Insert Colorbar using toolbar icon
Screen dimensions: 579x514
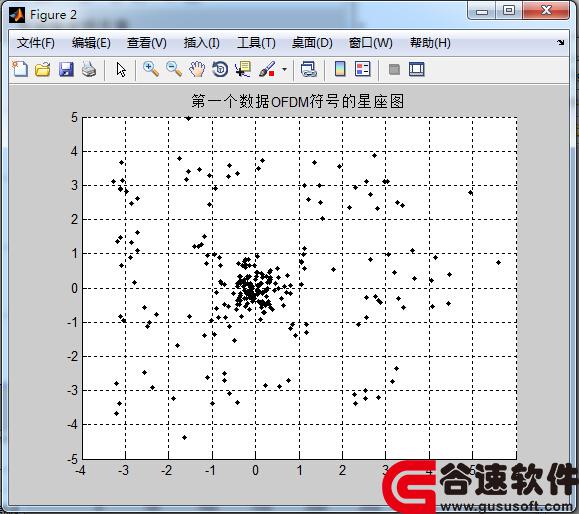[x=340, y=69]
